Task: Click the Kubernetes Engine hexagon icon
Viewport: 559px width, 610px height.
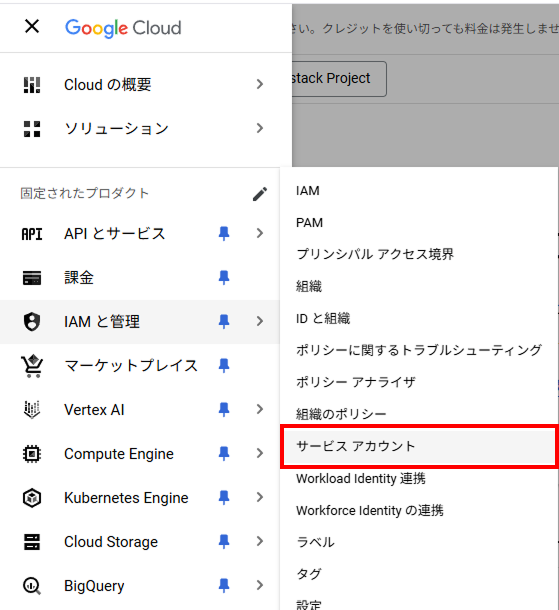Action: pos(32,498)
